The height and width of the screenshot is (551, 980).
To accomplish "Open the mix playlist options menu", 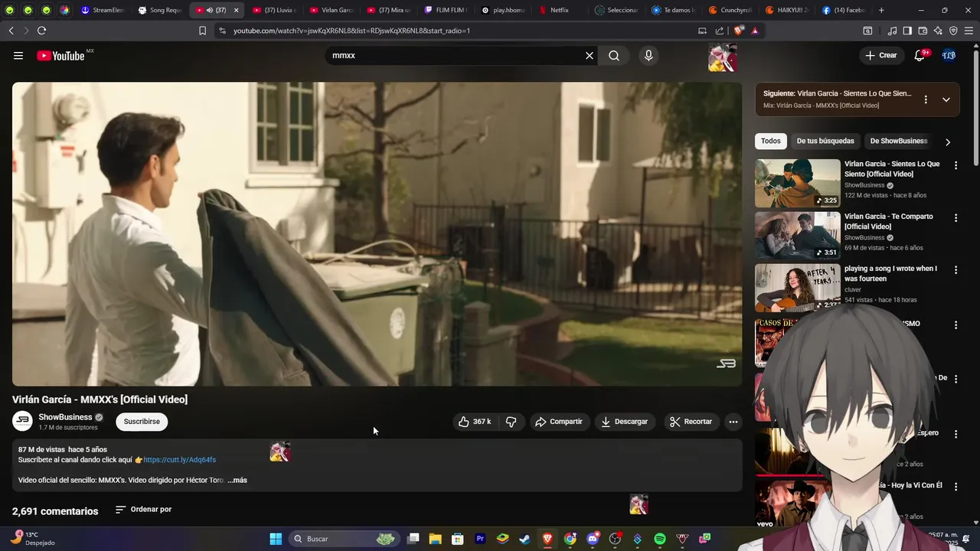I will tap(926, 99).
